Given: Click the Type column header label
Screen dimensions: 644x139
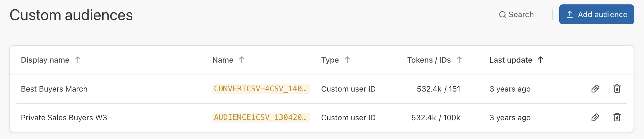Looking at the screenshot, I should pyautogui.click(x=330, y=60).
